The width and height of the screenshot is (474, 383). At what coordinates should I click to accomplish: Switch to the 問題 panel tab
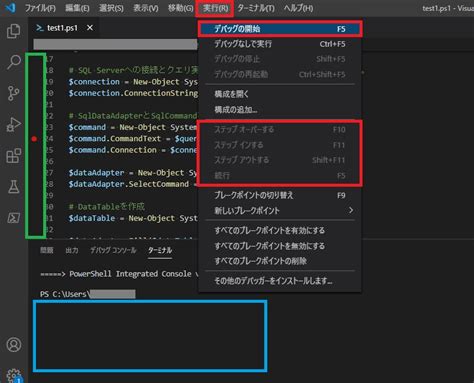[47, 250]
